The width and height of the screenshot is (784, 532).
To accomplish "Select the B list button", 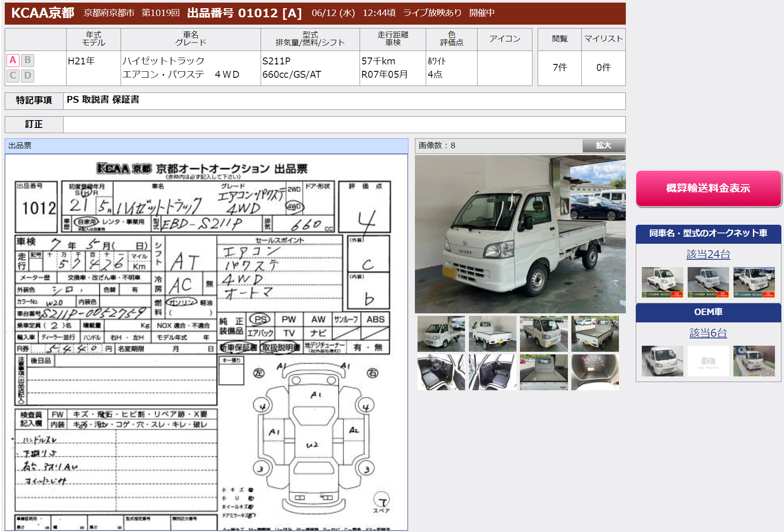I will click(x=28, y=60).
